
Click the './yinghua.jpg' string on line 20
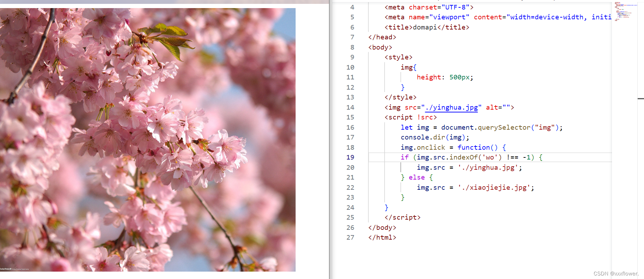[x=488, y=168]
